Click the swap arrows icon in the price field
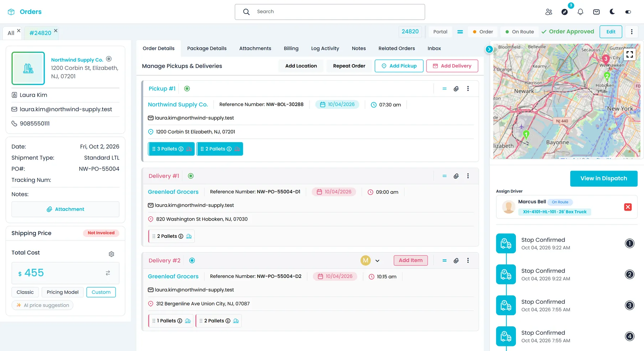 click(108, 273)
